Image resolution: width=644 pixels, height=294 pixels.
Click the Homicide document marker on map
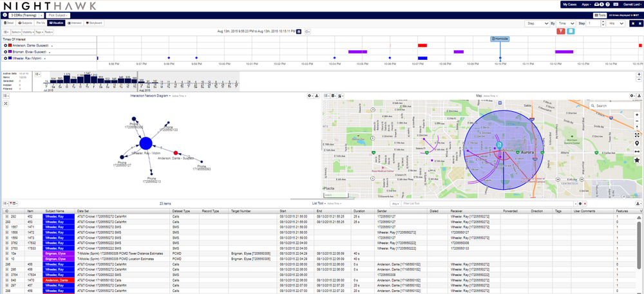pyautogui.click(x=499, y=145)
